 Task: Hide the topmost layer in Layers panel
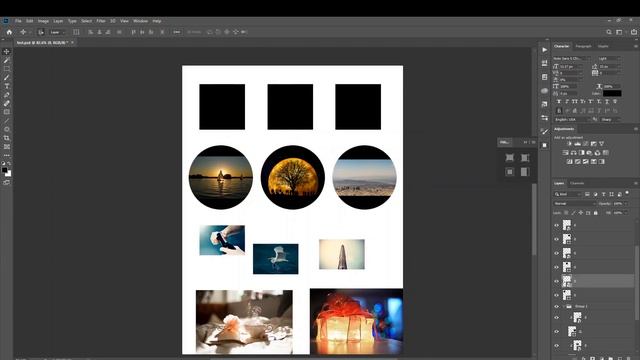[556, 225]
